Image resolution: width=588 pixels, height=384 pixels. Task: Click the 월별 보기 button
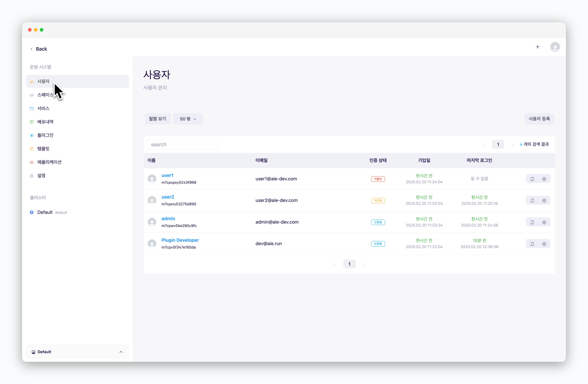(x=157, y=119)
